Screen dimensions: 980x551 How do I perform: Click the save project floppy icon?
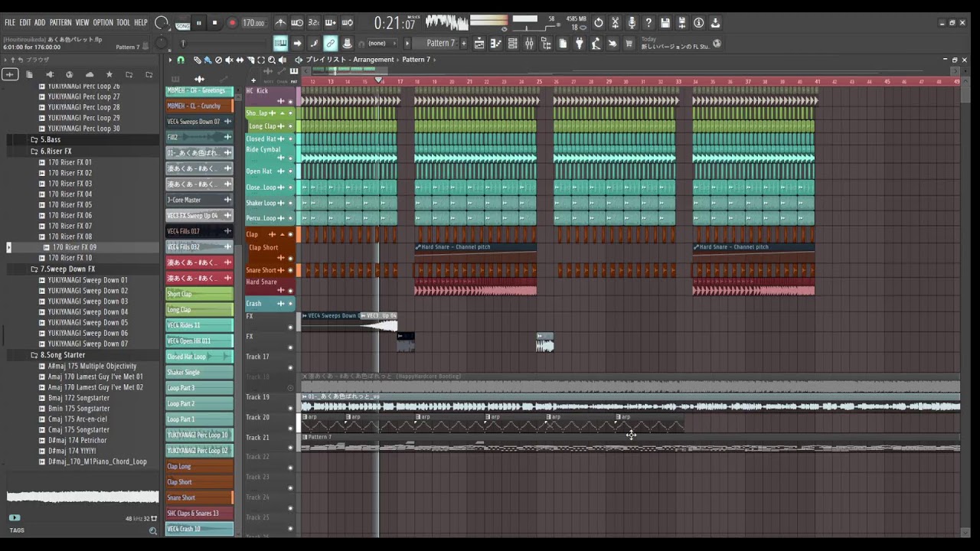(665, 22)
